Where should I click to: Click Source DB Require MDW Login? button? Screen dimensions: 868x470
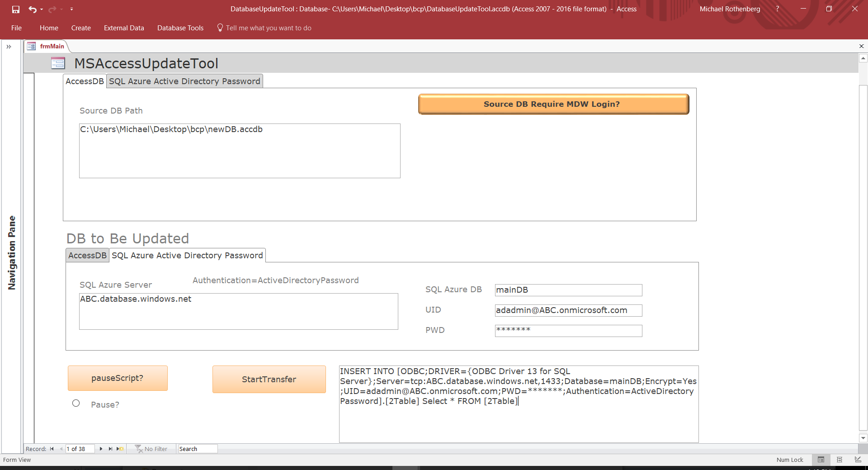(553, 104)
